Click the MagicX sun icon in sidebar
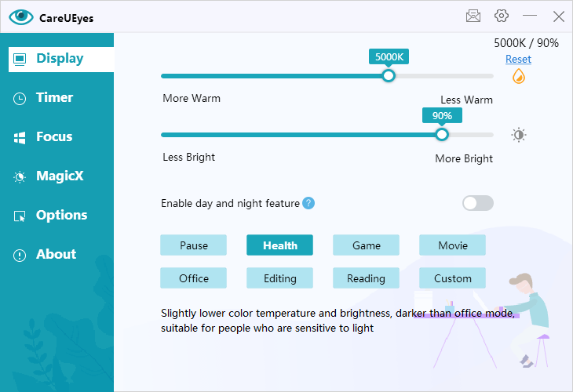The height and width of the screenshot is (392, 573). click(20, 177)
